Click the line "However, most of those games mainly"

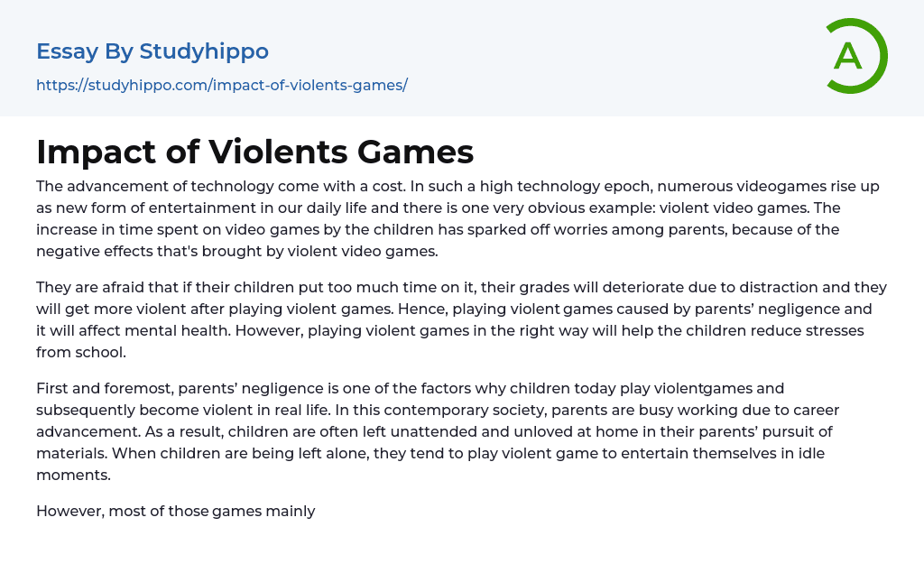[x=176, y=512]
